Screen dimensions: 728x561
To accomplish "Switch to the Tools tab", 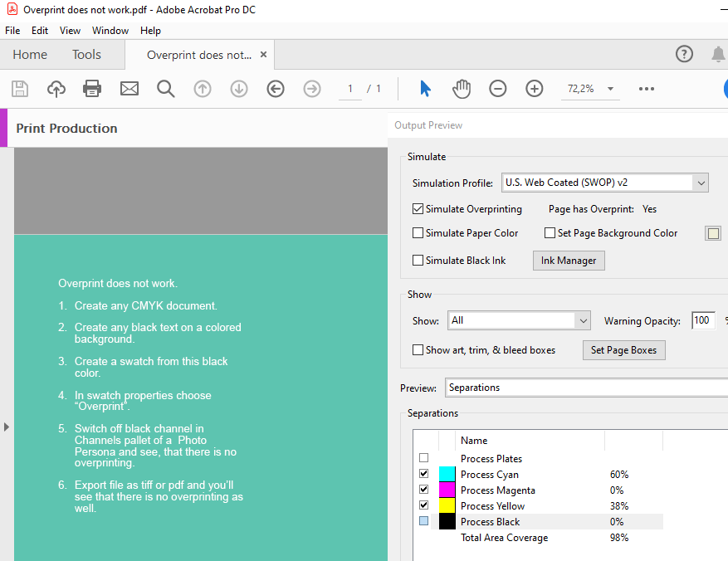I will (86, 54).
